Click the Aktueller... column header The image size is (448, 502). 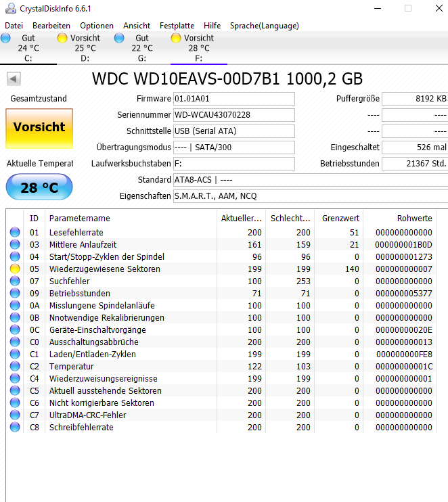pos(241,219)
